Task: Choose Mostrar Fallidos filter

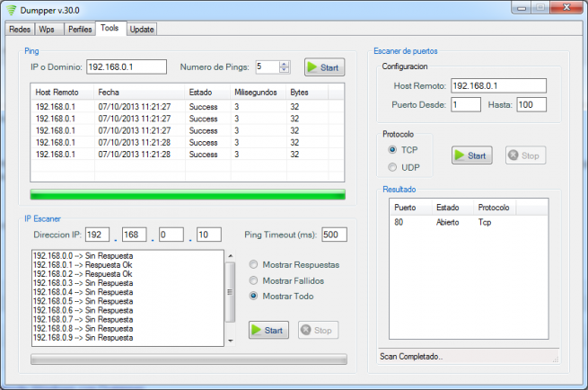Action: point(255,280)
